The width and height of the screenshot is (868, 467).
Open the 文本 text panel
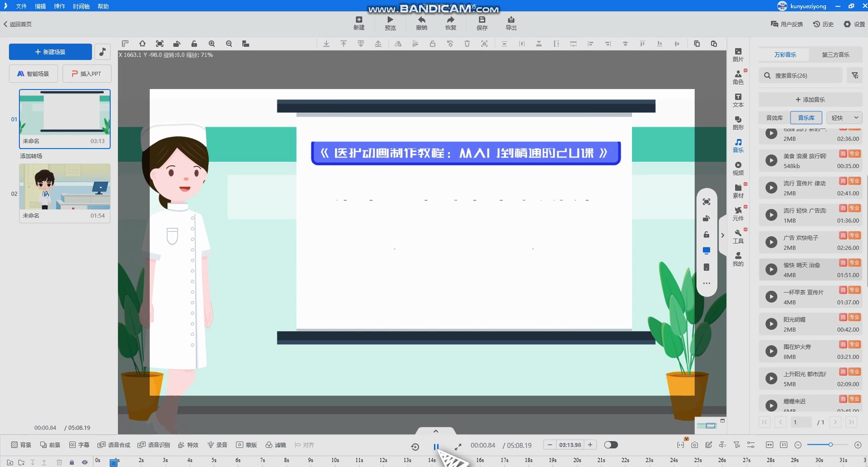[x=738, y=100]
